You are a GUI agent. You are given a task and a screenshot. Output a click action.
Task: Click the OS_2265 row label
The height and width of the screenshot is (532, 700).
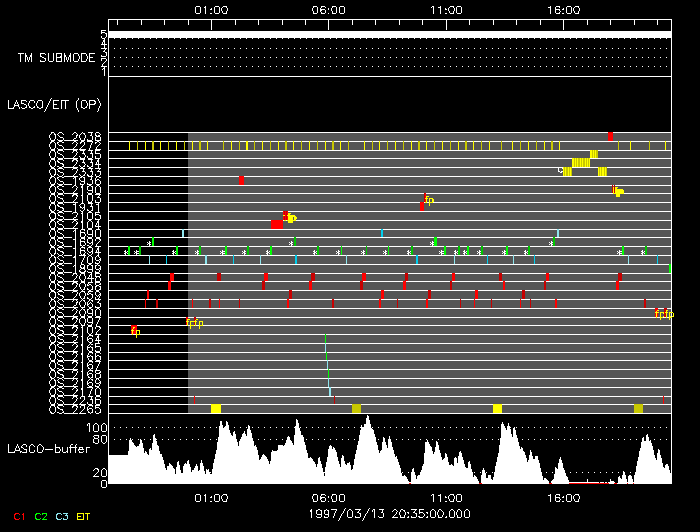(75, 409)
